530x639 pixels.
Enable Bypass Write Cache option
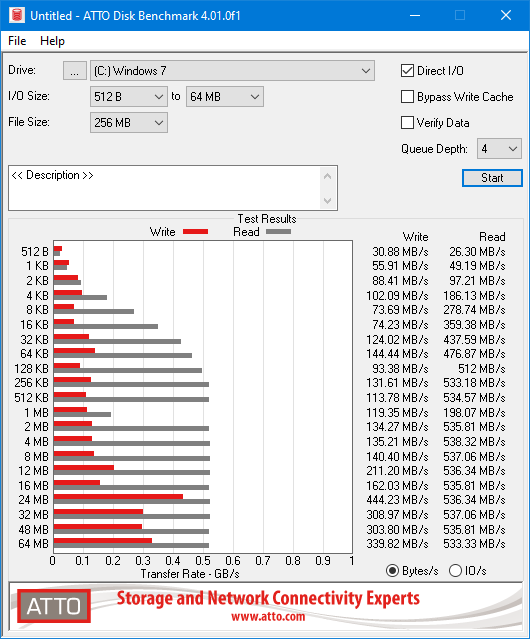(407, 97)
